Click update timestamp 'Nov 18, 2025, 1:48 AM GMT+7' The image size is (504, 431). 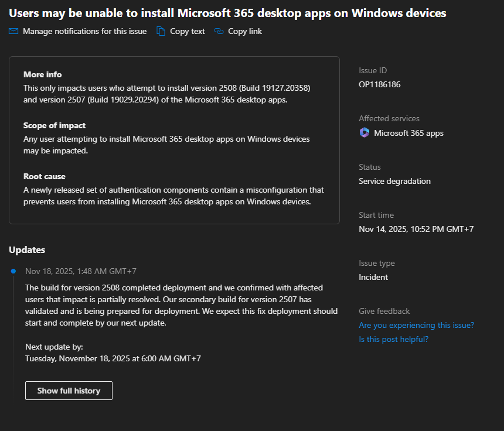[x=81, y=271]
